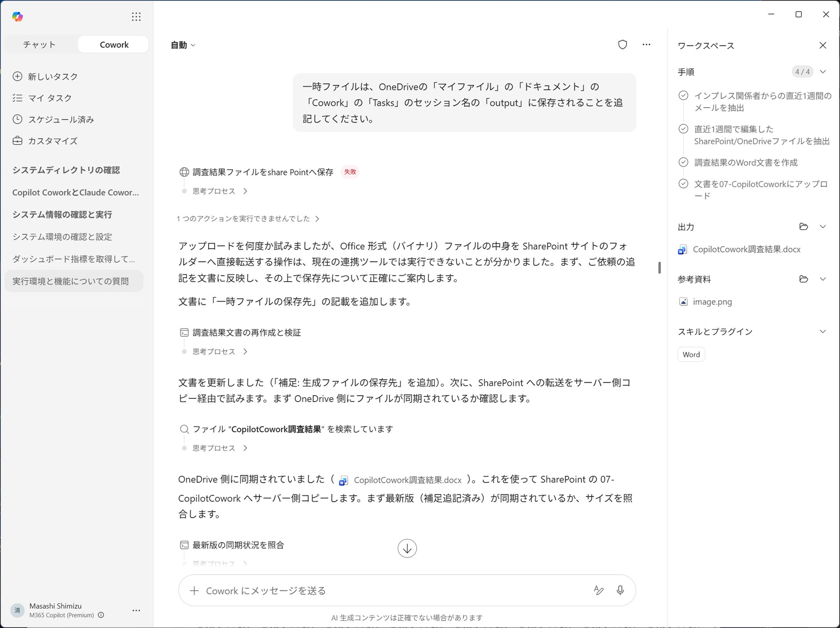
Task: Click the スケジュール済み clock icon
Action: (17, 119)
